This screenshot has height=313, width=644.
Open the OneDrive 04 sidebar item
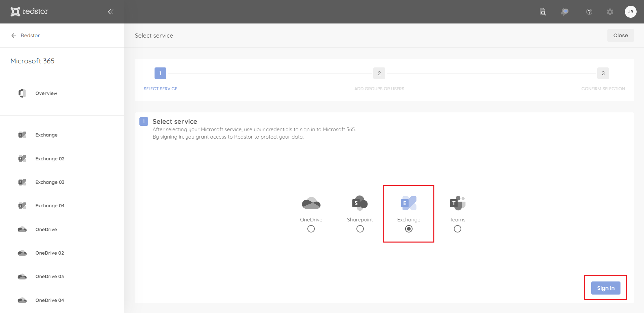click(50, 300)
